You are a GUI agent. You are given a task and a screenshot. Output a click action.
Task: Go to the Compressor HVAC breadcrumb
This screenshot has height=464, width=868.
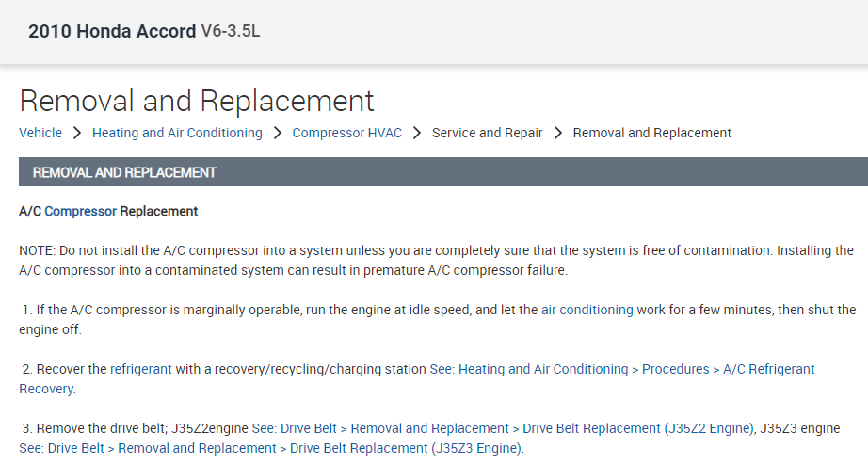click(346, 133)
